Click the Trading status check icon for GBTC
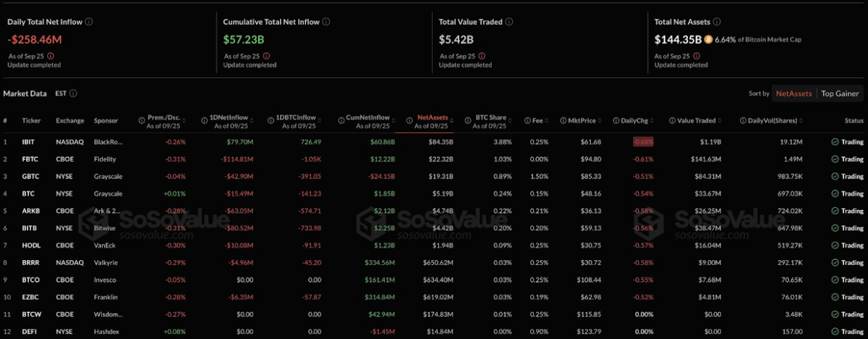This screenshot has height=339, width=868. [x=835, y=176]
